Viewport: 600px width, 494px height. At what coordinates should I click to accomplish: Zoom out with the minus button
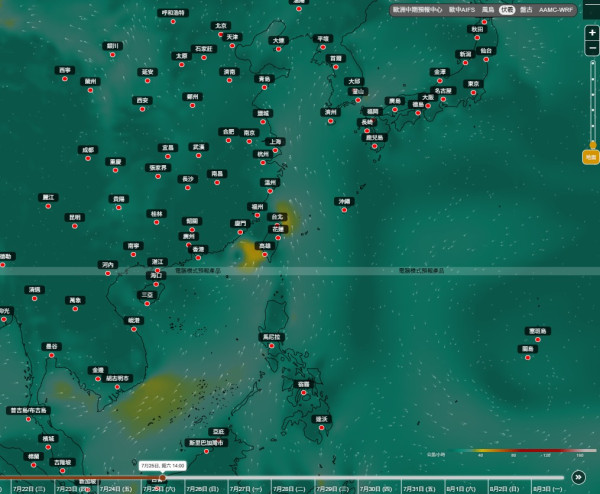[592, 48]
